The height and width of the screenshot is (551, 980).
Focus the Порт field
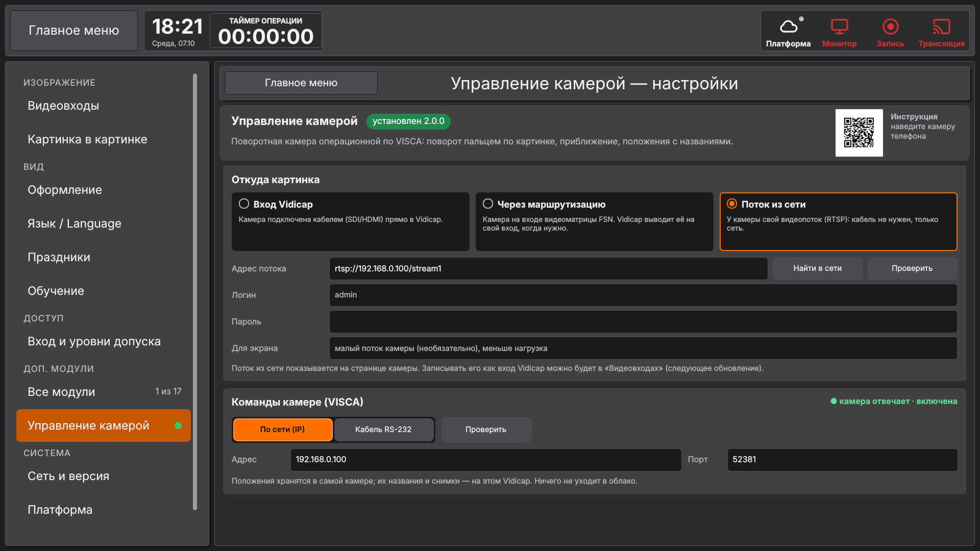(842, 460)
